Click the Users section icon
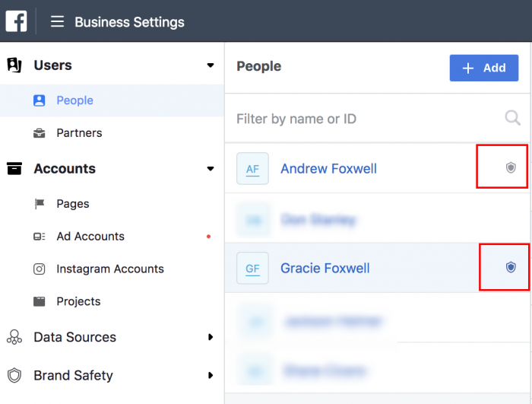This screenshot has width=532, height=404. point(14,65)
